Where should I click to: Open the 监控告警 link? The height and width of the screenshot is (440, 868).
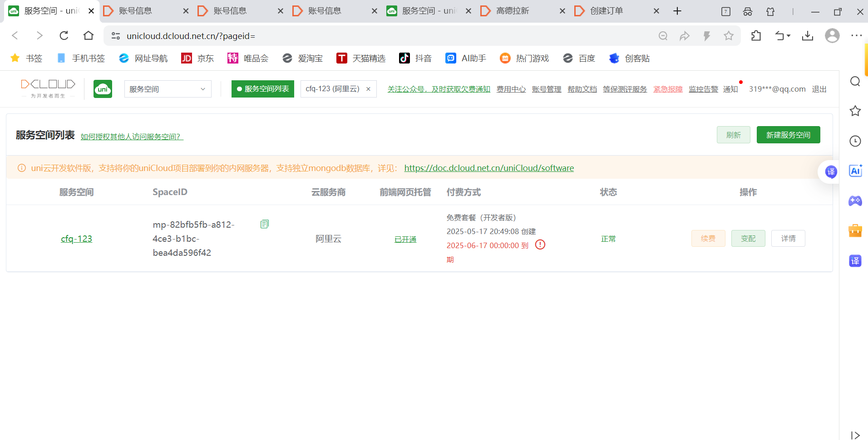[x=704, y=89]
